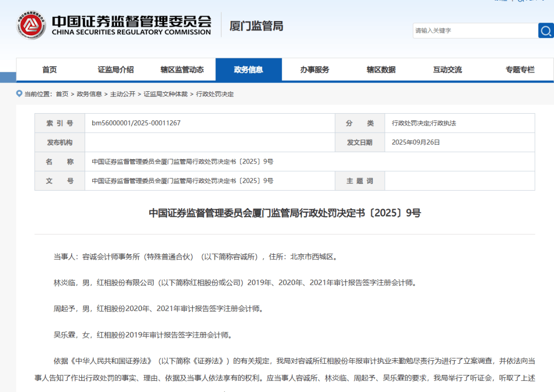Click the 主题词 label cell

[x=360, y=181]
